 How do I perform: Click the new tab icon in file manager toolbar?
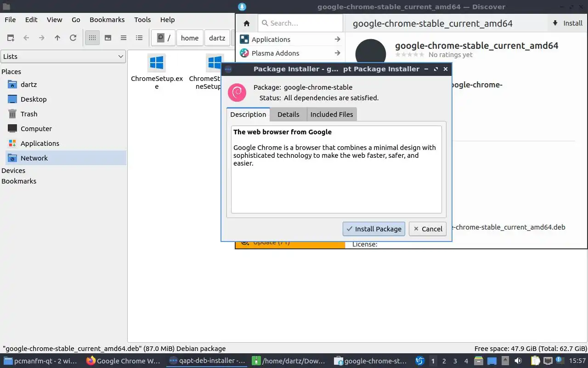tap(11, 38)
